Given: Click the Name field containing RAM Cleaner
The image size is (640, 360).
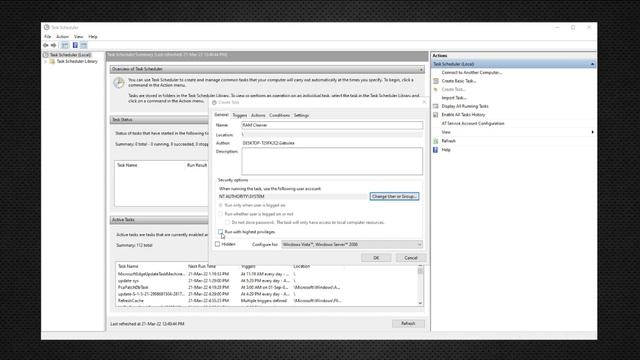Looking at the screenshot, I should pos(332,125).
